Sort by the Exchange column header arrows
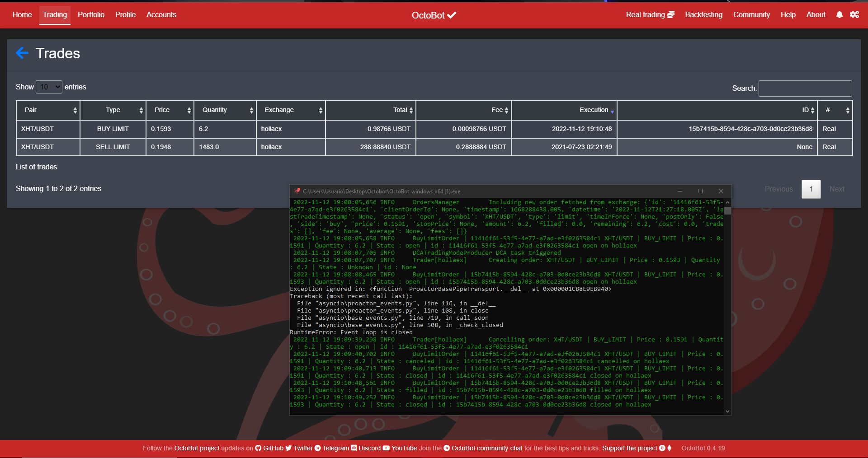The image size is (868, 458). [x=321, y=110]
